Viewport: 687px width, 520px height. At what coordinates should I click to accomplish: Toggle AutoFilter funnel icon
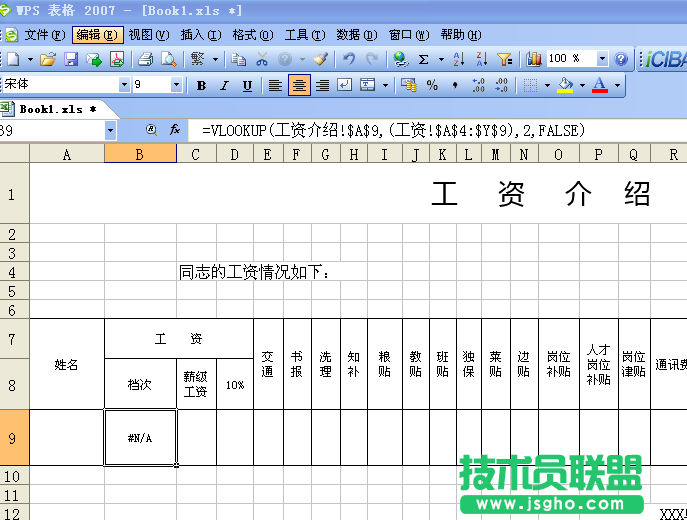[505, 59]
